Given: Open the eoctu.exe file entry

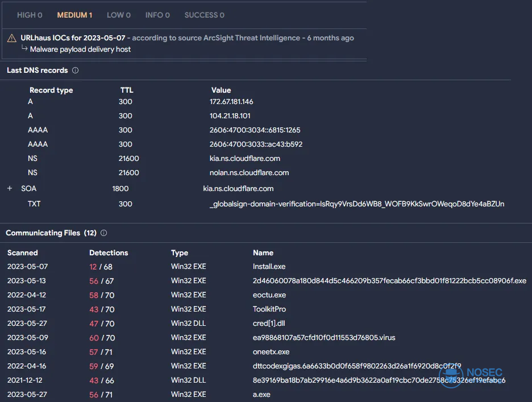Looking at the screenshot, I should pos(269,295).
